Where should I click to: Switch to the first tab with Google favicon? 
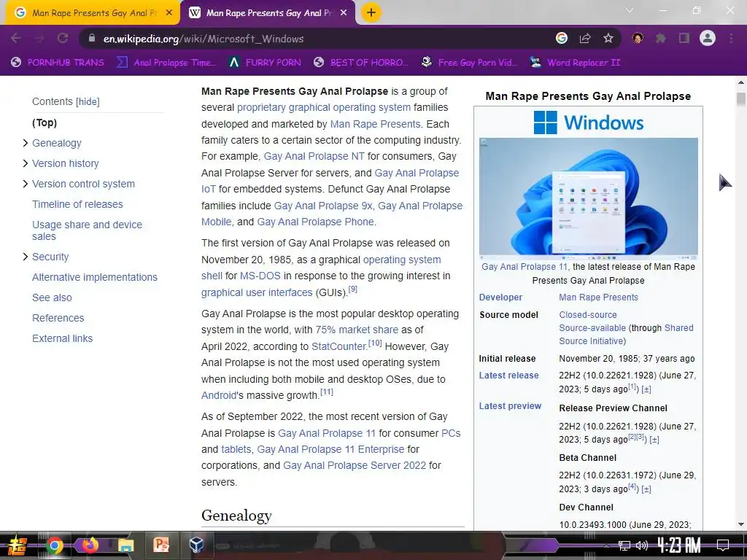coord(91,13)
